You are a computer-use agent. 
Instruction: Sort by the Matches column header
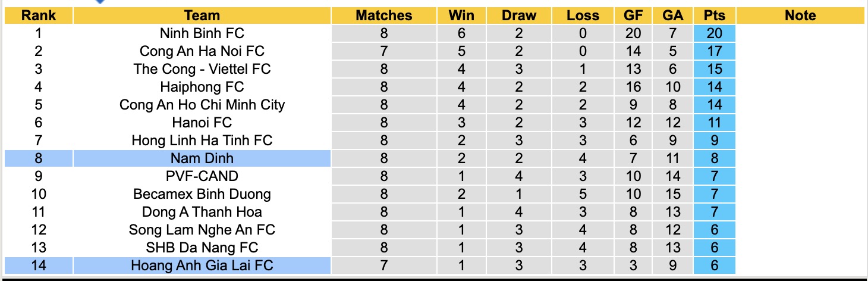(383, 15)
